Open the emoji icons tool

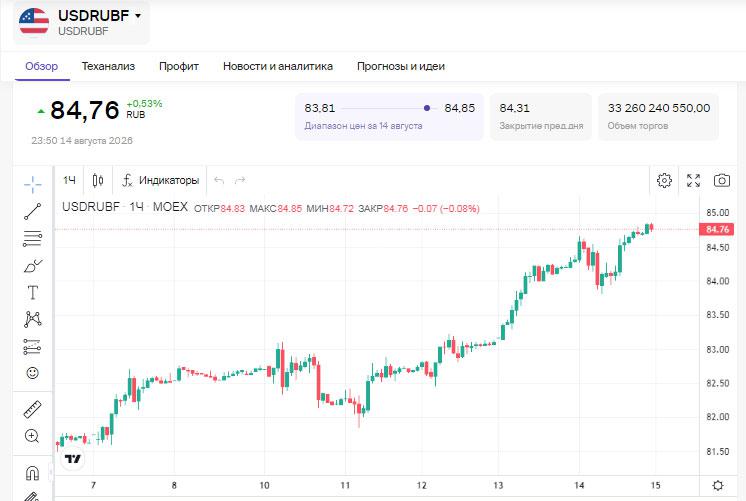click(x=32, y=373)
